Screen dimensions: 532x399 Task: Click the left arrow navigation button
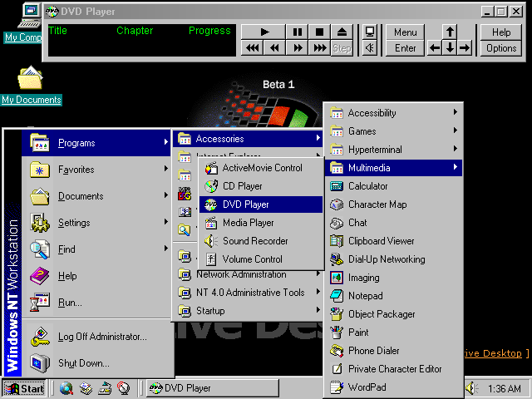[x=435, y=48]
